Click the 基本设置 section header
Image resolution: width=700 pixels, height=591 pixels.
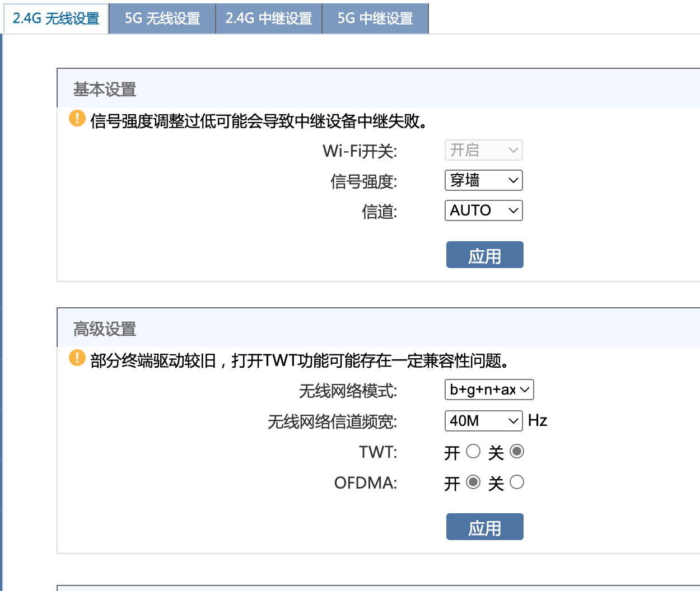click(x=105, y=89)
